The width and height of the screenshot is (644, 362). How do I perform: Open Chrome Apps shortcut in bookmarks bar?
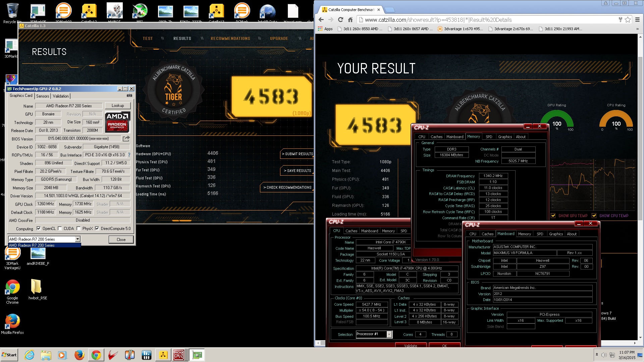click(x=325, y=29)
